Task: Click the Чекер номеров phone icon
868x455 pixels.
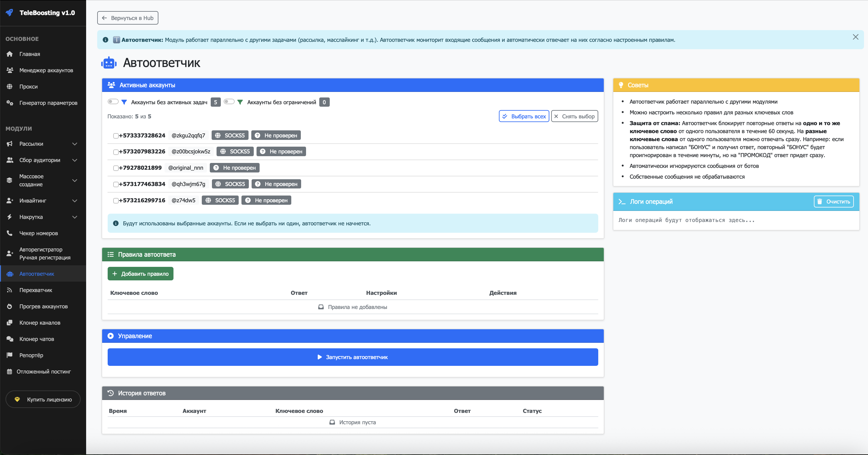Action: click(x=10, y=233)
